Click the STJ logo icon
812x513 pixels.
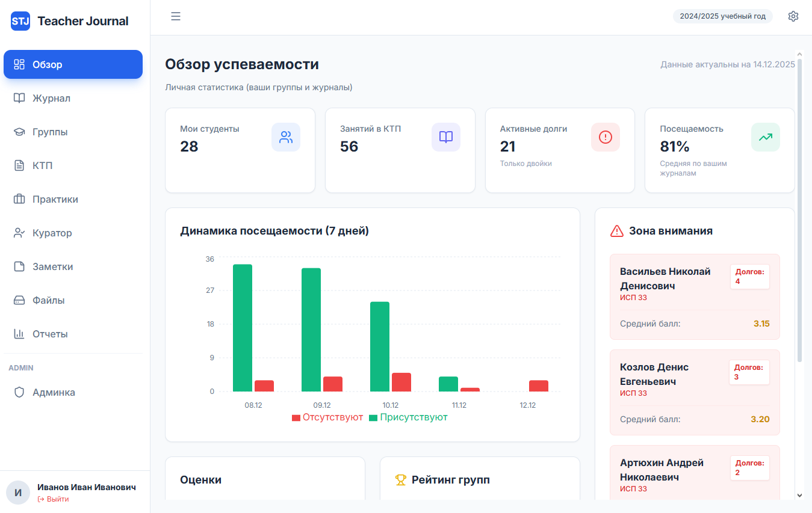(20, 21)
